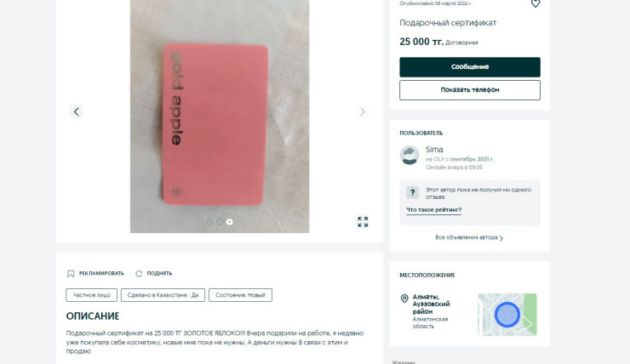
Task: Go to next photo arrow
Action: coord(363,111)
